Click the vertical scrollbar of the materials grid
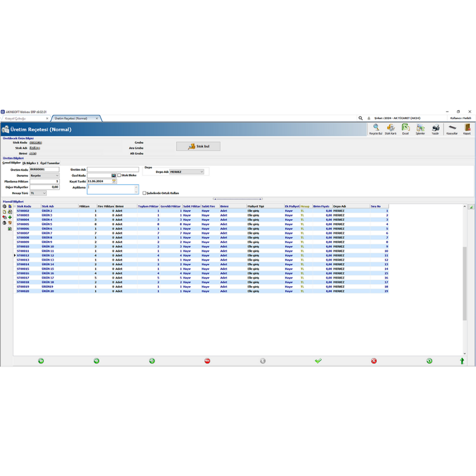Screen dimensions: 476x476 465,282
